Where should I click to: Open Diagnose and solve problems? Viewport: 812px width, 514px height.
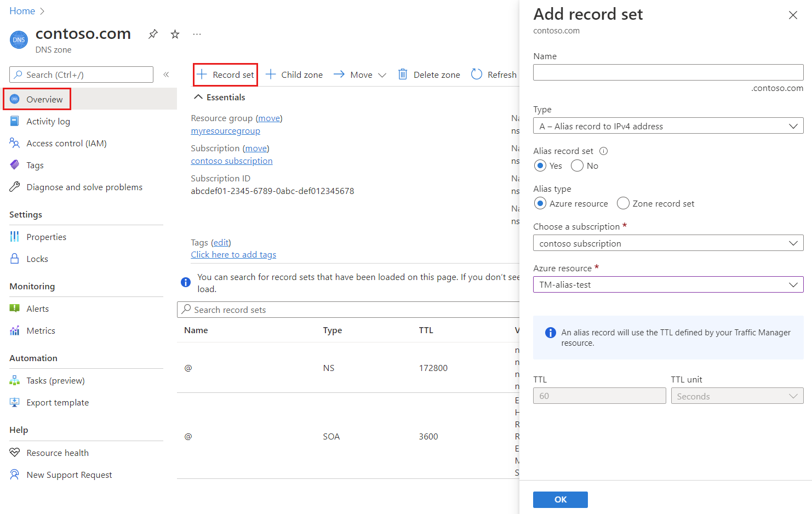point(84,187)
